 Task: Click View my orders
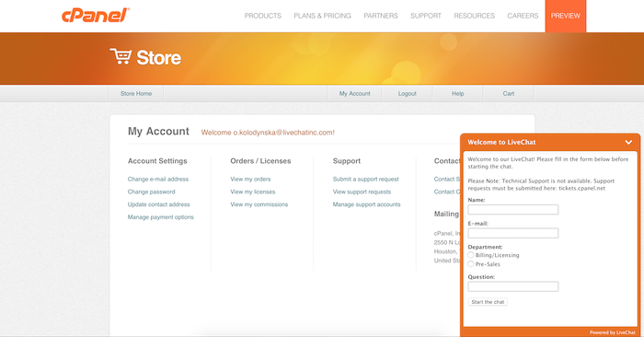coord(250,180)
